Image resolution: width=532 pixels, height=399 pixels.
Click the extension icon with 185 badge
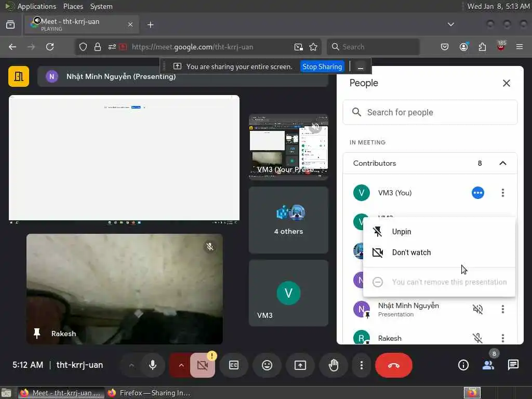(x=501, y=46)
